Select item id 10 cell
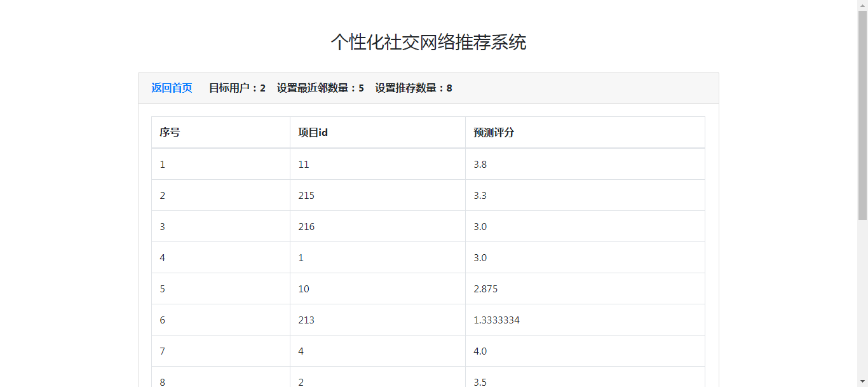Image resolution: width=868 pixels, height=387 pixels. click(377, 289)
